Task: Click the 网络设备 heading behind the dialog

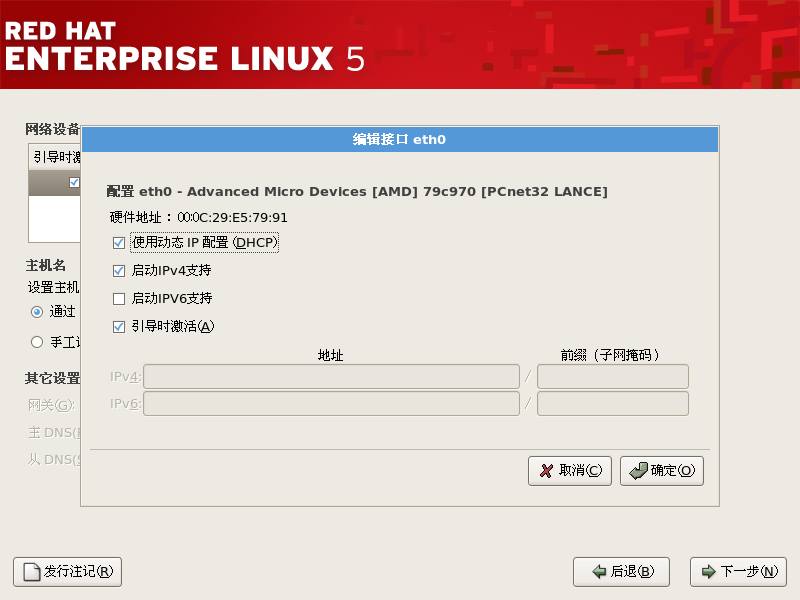Action: click(53, 129)
